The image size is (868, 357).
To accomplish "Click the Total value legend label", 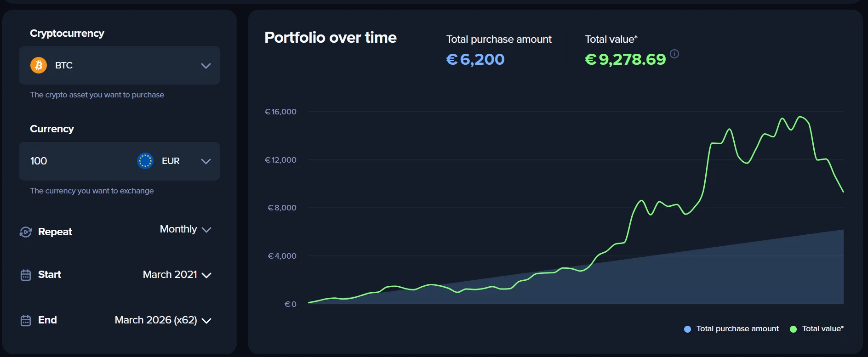I will click(x=822, y=329).
